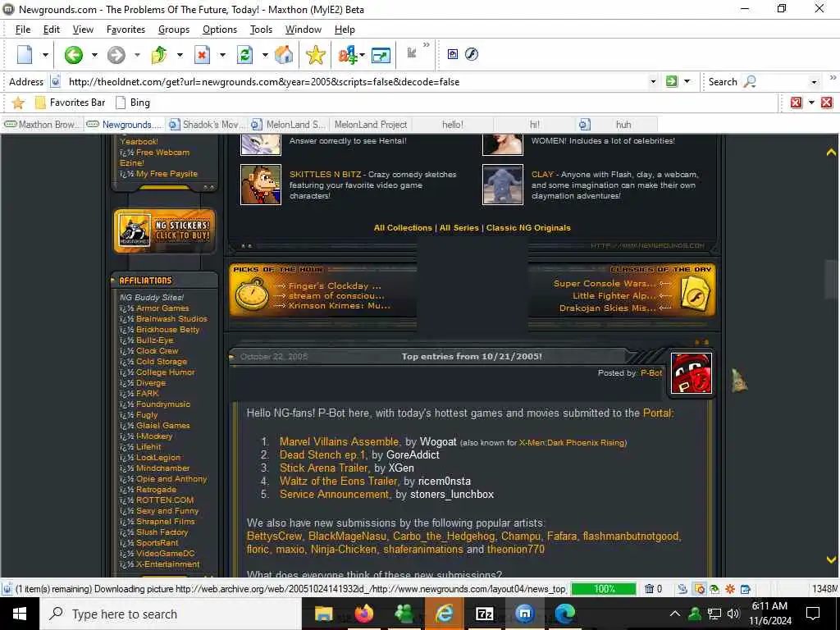Click the volume speaker tray icon
The width and height of the screenshot is (840, 630).
[x=733, y=614]
